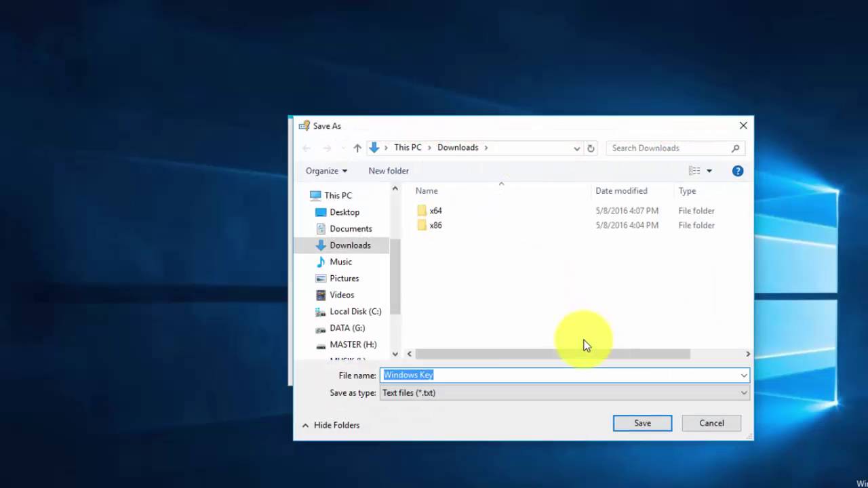The width and height of the screenshot is (868, 488).
Task: Click the Videos film icon in sidebar
Action: (x=321, y=295)
